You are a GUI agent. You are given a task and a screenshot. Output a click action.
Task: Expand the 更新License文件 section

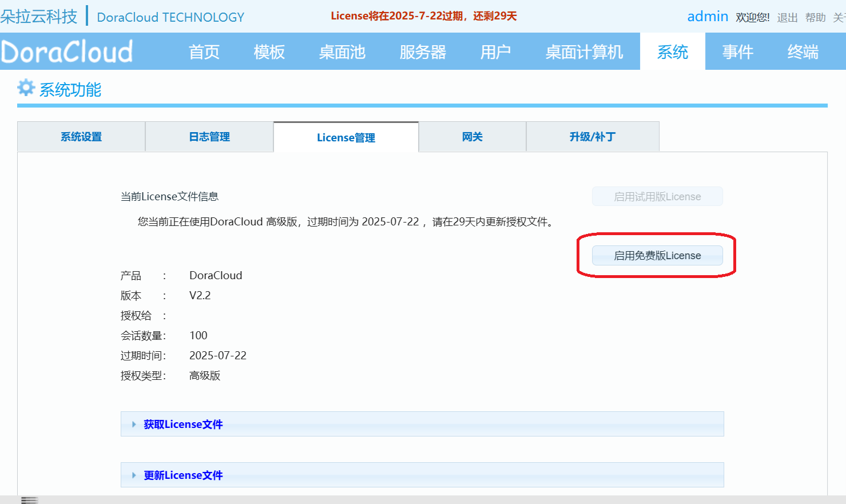(182, 475)
